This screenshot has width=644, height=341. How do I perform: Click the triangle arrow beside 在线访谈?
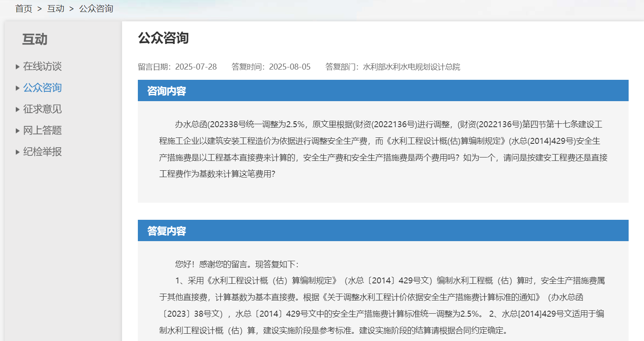pos(17,67)
